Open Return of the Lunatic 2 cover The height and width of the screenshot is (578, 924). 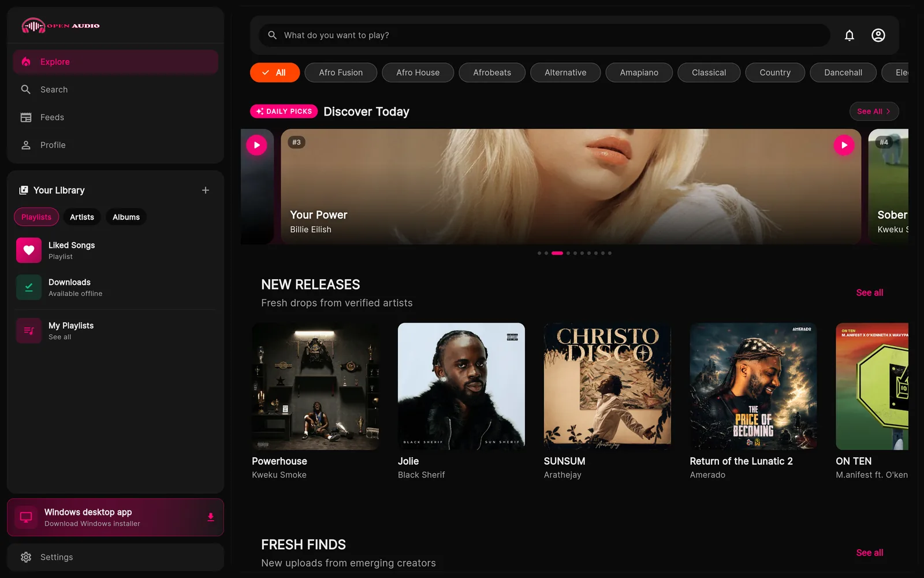pyautogui.click(x=753, y=387)
